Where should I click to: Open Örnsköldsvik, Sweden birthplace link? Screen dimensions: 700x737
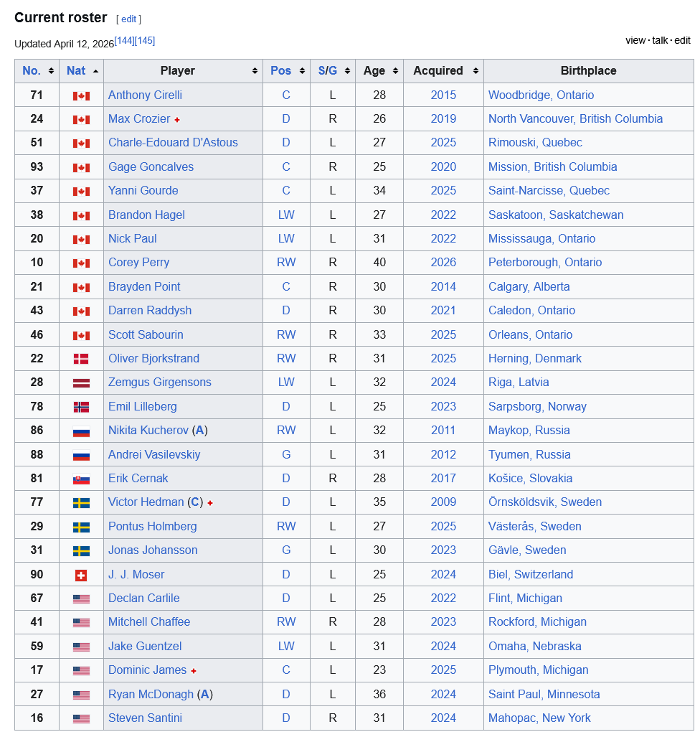click(545, 502)
